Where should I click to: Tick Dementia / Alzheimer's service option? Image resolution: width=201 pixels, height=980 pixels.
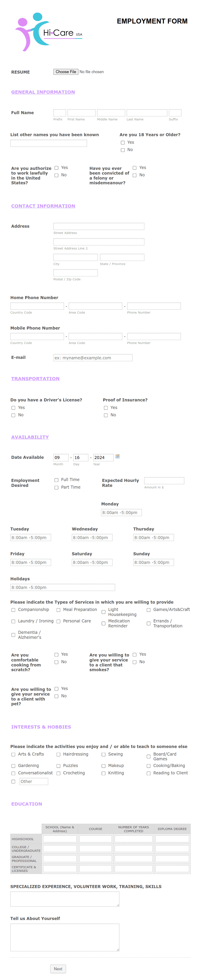tap(13, 635)
